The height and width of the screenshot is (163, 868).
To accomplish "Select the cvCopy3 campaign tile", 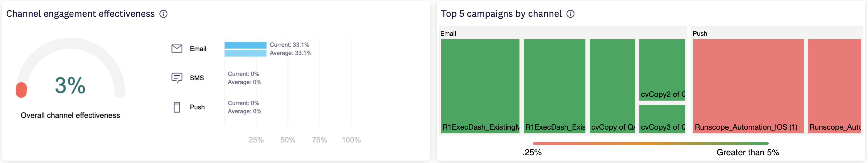I will tap(662, 118).
